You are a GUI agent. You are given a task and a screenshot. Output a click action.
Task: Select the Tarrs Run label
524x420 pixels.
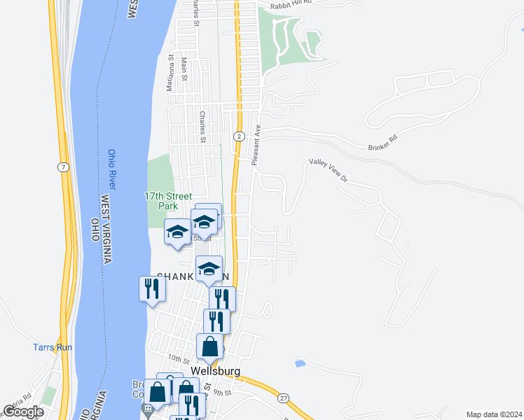(53, 347)
